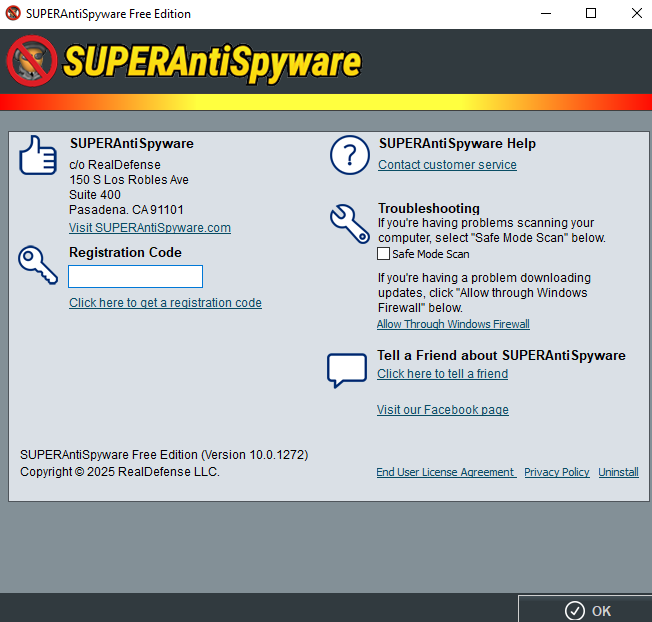Click the thumbs-up icon beside the company address
Viewport: 652px width, 622px height.
[x=38, y=155]
